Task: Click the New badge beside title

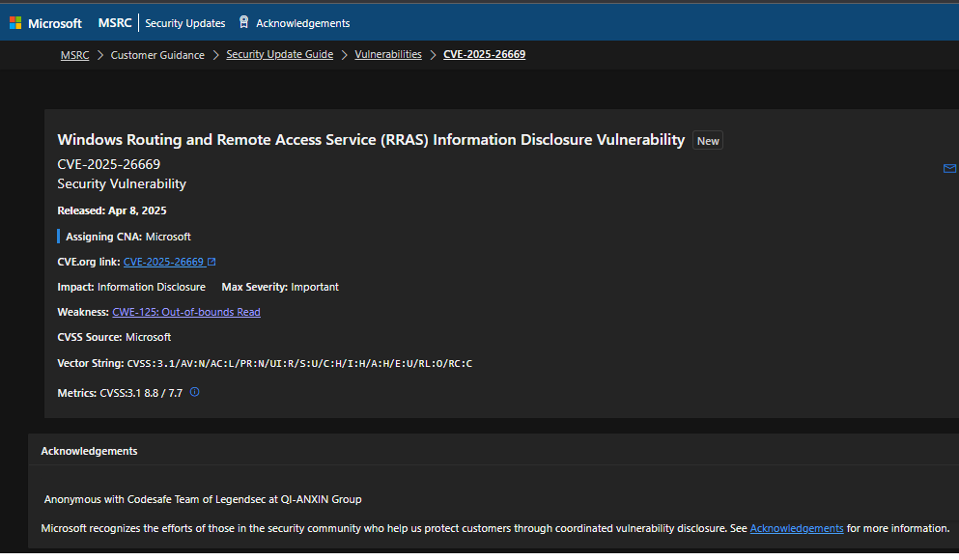Action: (708, 141)
